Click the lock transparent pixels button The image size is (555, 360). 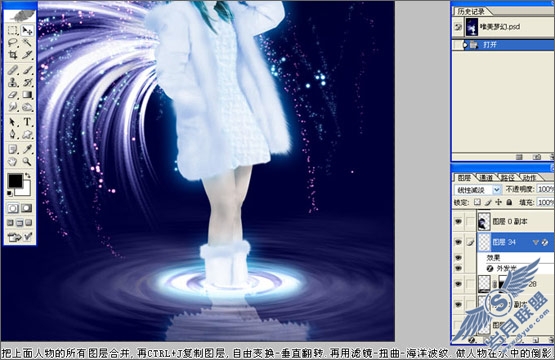pyautogui.click(x=477, y=202)
